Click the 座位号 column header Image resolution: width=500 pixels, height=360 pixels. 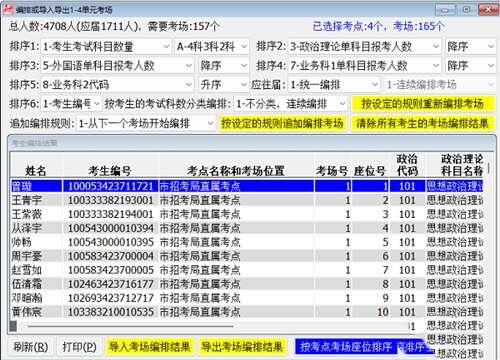click(x=370, y=165)
